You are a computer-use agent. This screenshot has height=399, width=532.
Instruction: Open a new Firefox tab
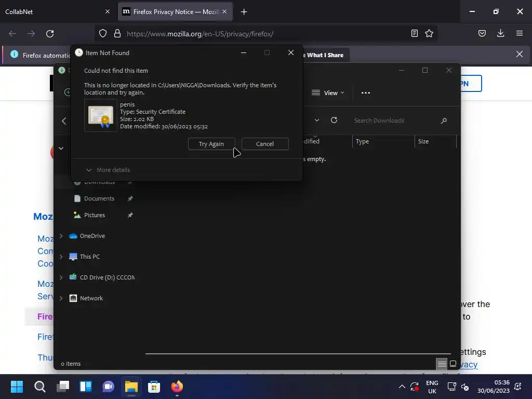point(244,12)
